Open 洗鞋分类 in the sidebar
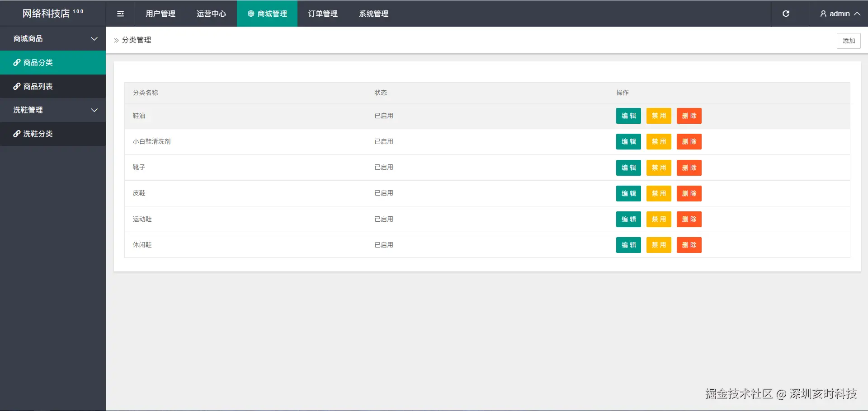This screenshot has height=411, width=868. point(53,134)
